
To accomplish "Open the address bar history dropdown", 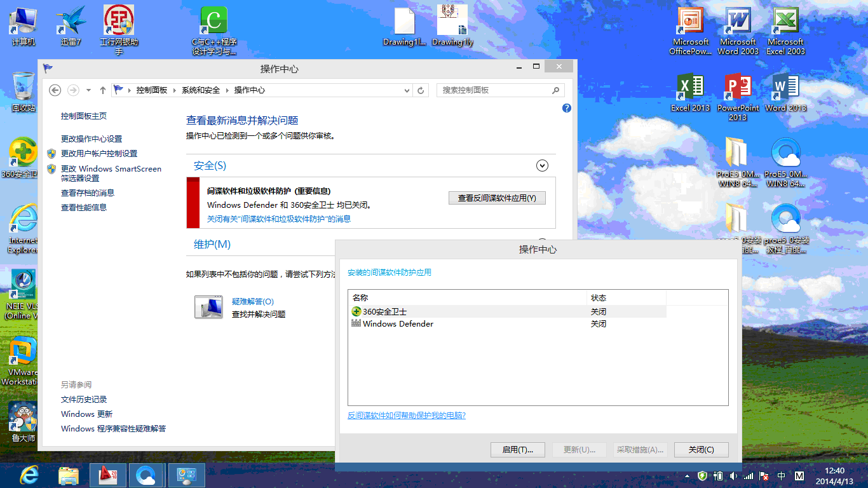I will pyautogui.click(x=407, y=90).
